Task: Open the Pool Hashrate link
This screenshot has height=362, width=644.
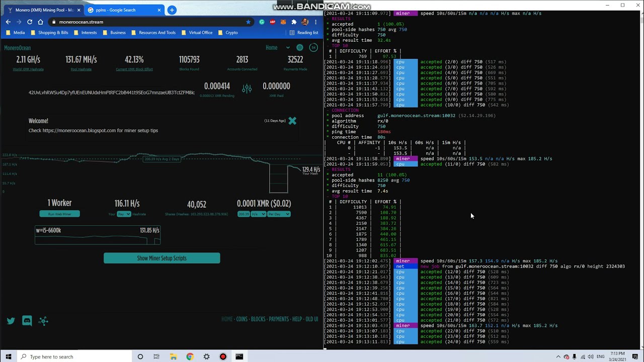Action: click(x=81, y=69)
